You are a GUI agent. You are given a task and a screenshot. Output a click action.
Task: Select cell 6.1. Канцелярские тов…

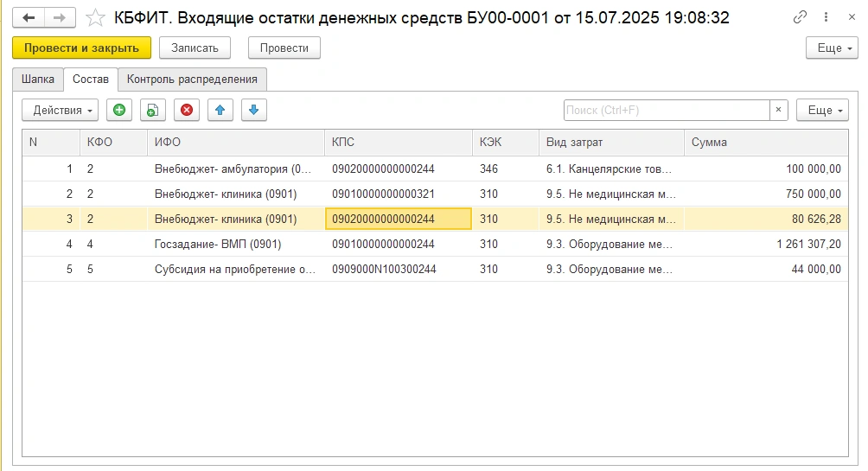point(612,169)
